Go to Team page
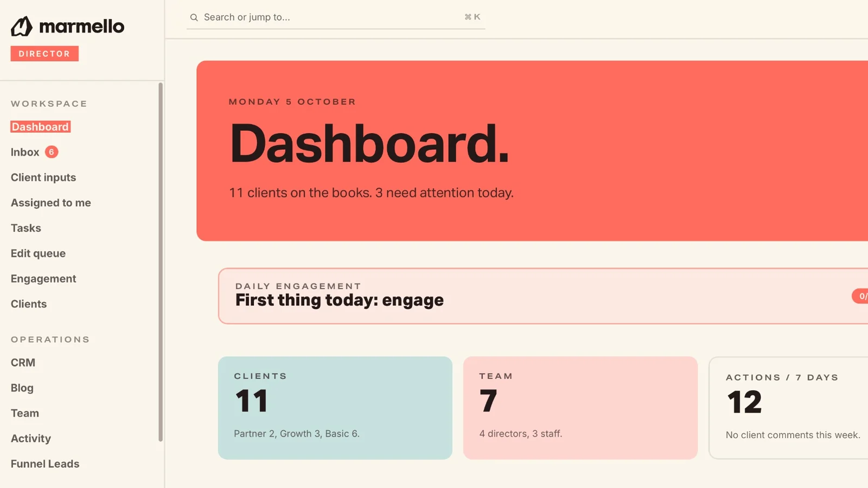The image size is (868, 488). pos(25,413)
